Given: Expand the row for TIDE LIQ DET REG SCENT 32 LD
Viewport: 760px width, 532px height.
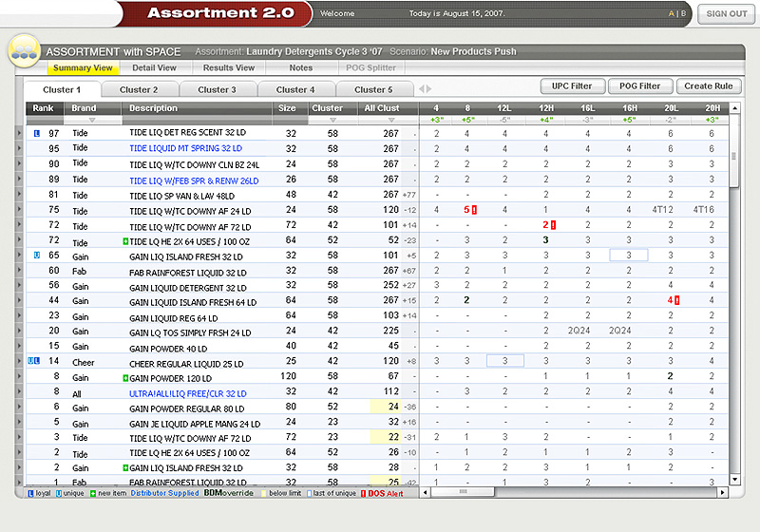Looking at the screenshot, I should coord(19,133).
